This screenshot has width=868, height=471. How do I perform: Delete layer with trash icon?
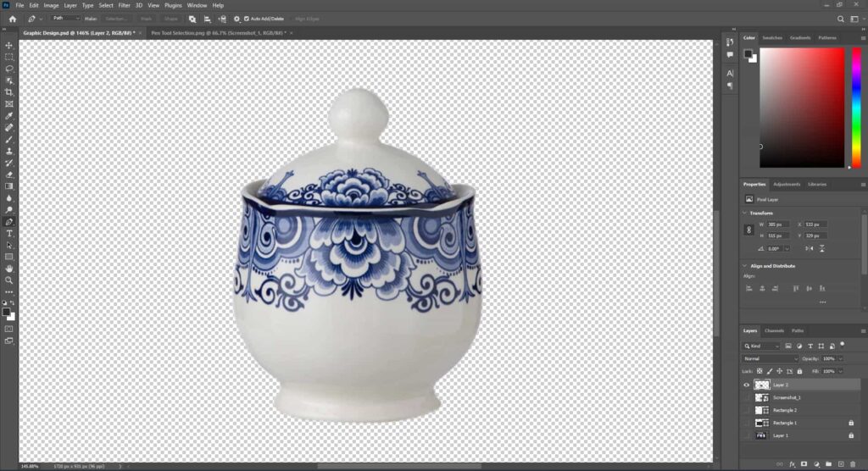pos(853,464)
